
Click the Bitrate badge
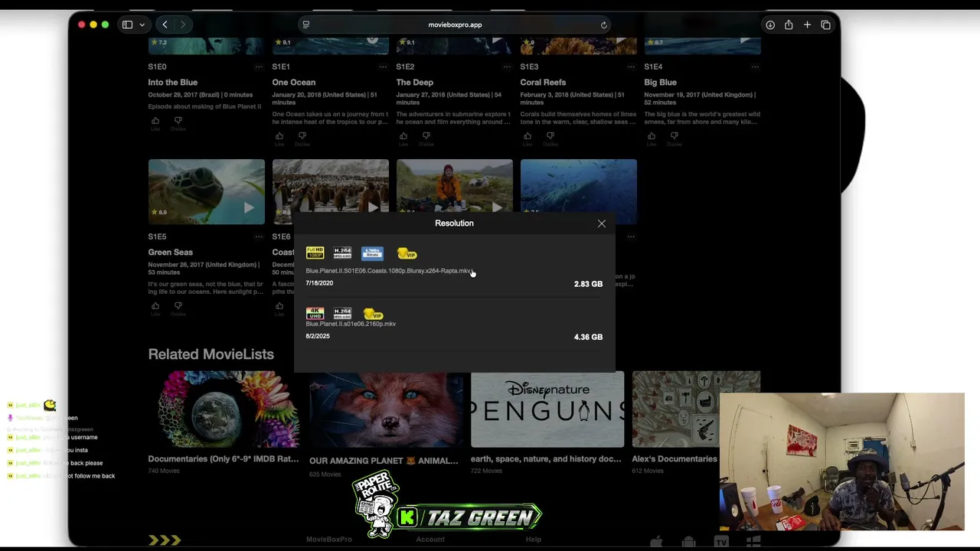click(372, 253)
